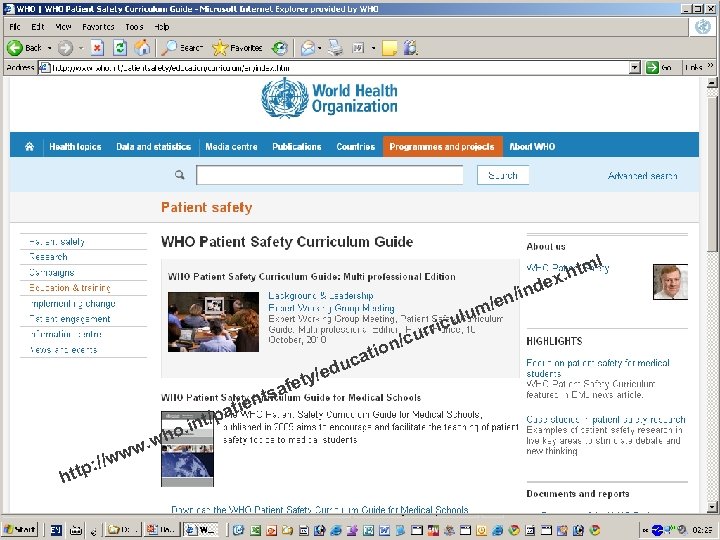This screenshot has height=540, width=720.
Task: Open the Edit menu
Action: point(38,27)
